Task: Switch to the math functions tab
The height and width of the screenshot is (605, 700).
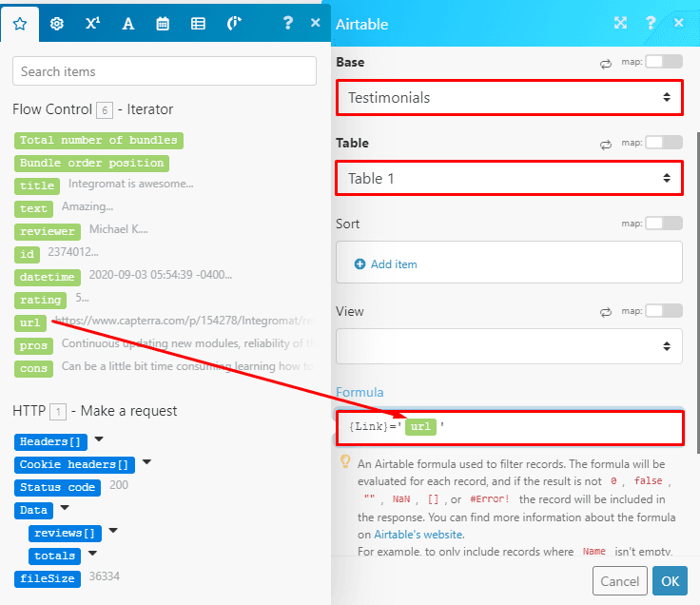Action: pyautogui.click(x=92, y=24)
